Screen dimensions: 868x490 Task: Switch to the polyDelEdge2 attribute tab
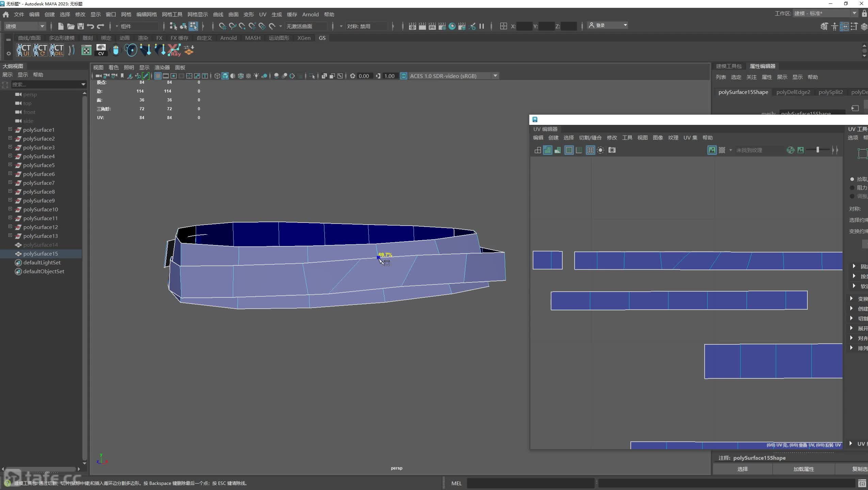[x=793, y=92]
